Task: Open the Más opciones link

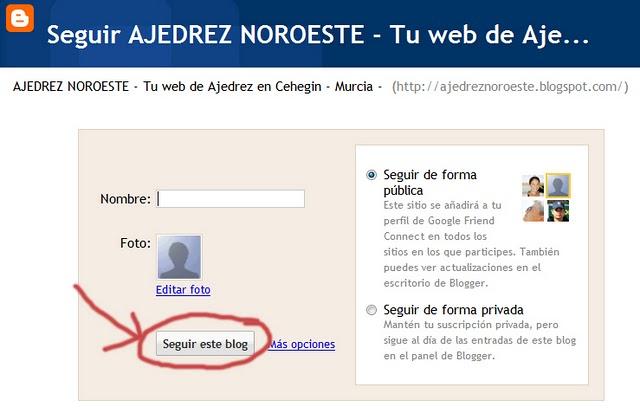Action: coord(302,344)
